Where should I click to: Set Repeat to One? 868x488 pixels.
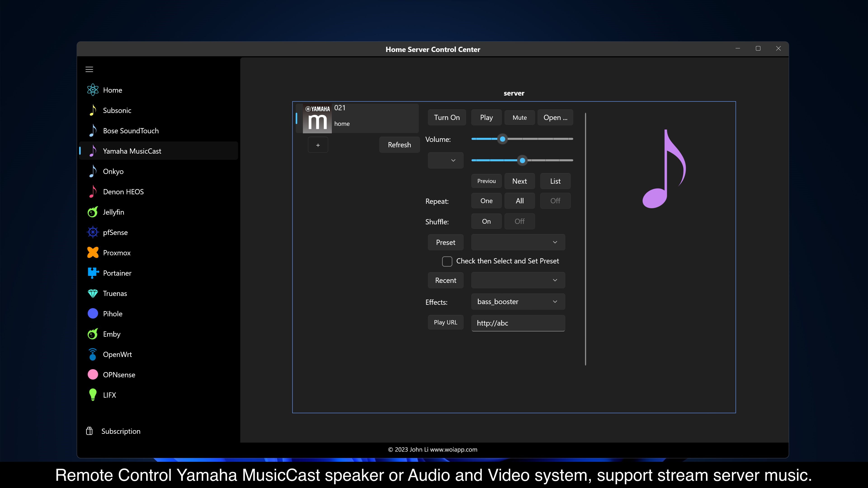point(486,201)
